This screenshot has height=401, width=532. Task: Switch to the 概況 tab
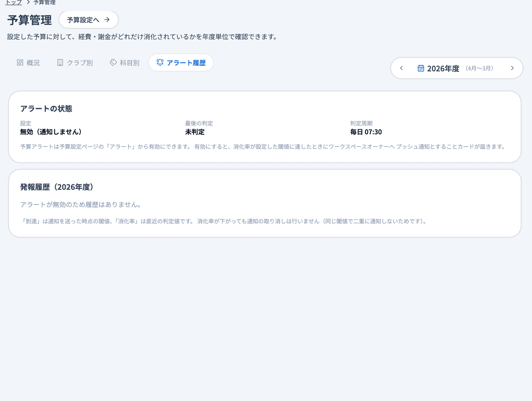pos(28,63)
